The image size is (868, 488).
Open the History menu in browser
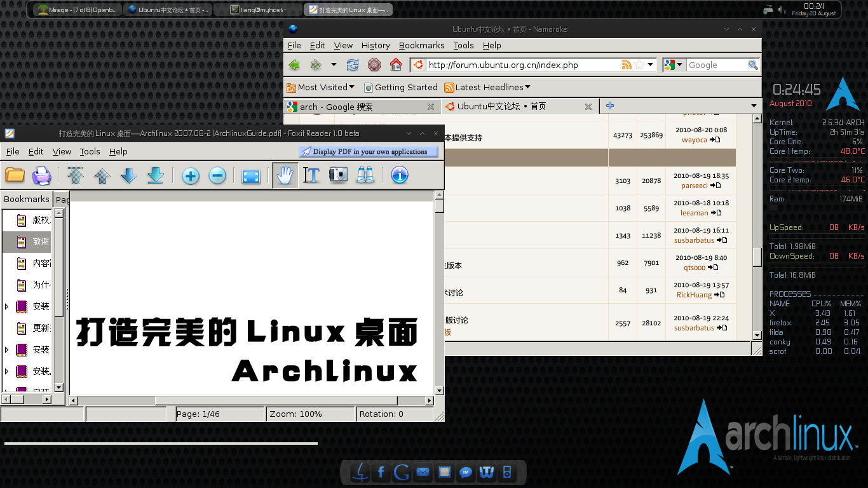coord(376,45)
